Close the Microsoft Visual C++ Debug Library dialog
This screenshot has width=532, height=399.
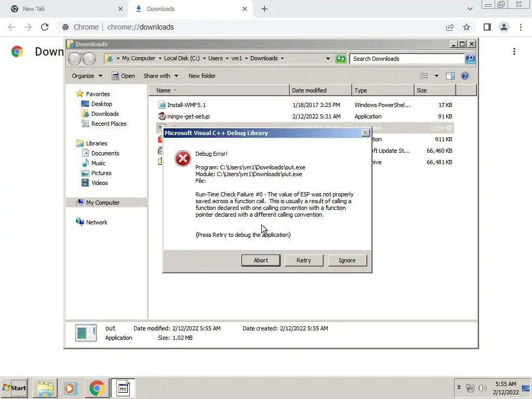click(x=365, y=133)
